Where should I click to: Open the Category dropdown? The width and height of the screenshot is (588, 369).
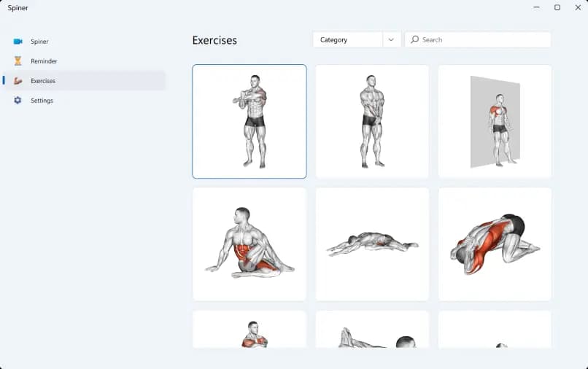(357, 40)
